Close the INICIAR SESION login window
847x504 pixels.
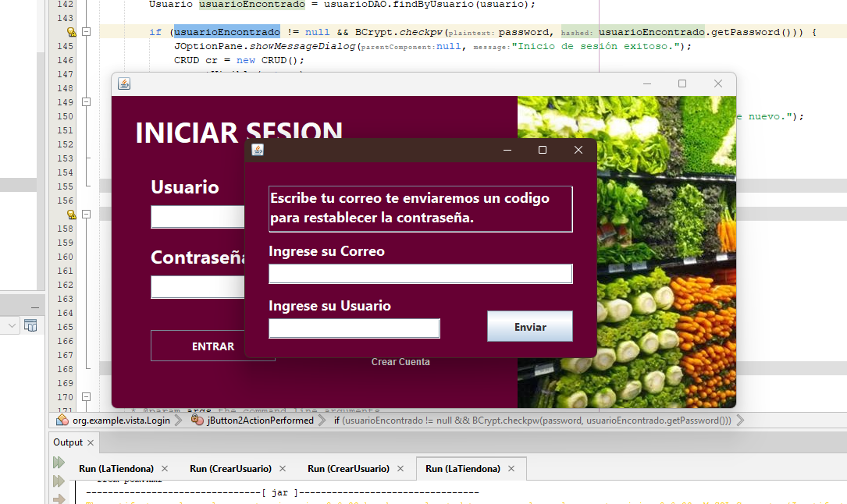click(718, 83)
